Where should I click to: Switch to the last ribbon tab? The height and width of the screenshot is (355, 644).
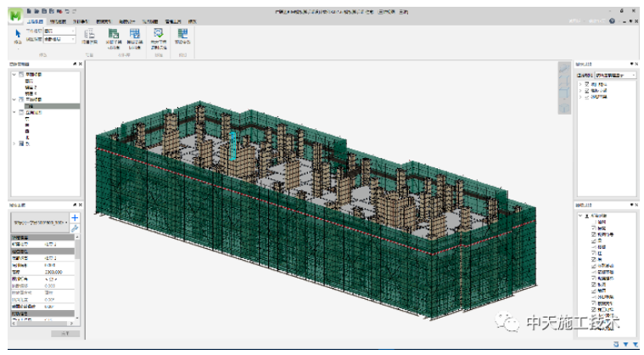click(193, 21)
